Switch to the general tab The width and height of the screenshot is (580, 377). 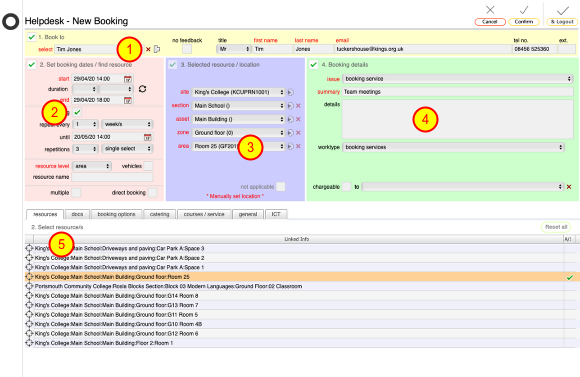(x=248, y=214)
